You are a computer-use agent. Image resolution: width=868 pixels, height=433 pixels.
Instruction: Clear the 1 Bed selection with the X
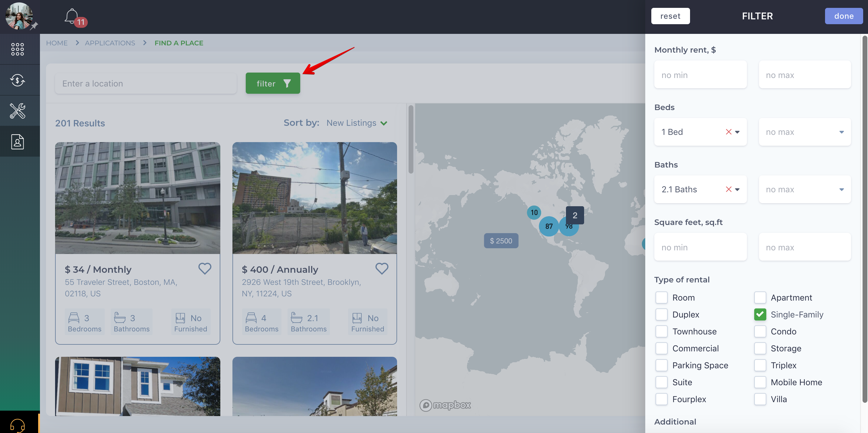pyautogui.click(x=728, y=132)
